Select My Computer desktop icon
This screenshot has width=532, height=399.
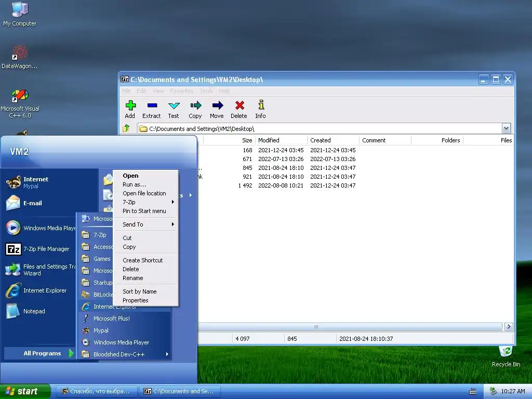20,14
